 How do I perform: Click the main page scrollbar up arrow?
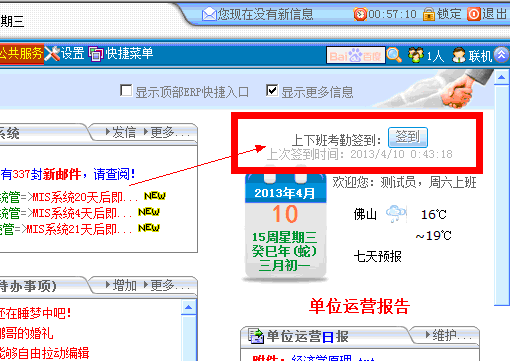pos(501,78)
